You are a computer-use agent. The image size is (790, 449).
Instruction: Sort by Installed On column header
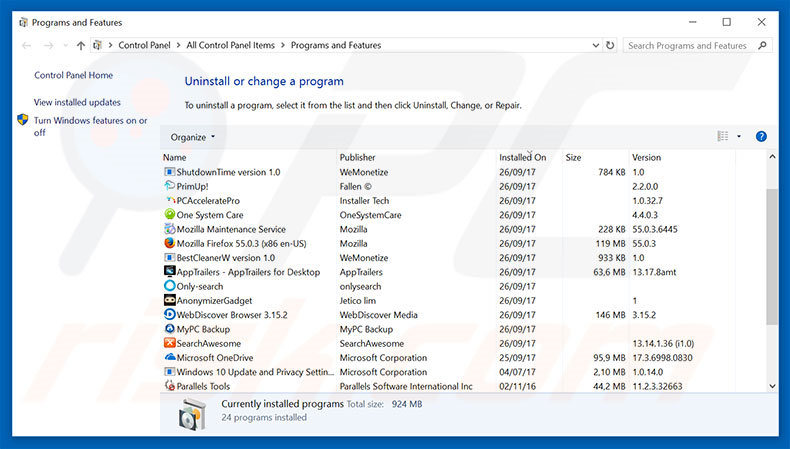pyautogui.click(x=522, y=158)
